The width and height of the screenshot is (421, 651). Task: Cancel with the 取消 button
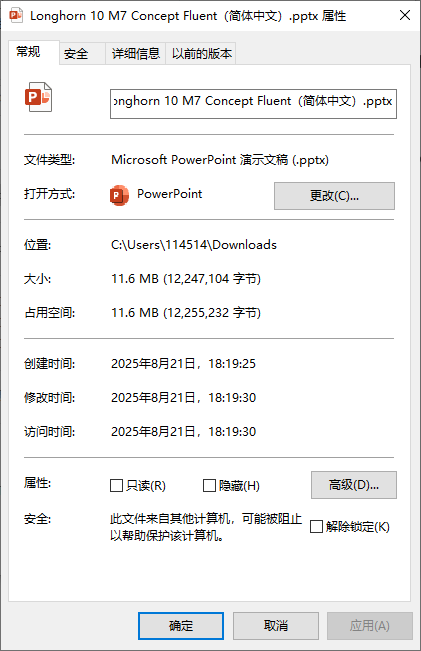(x=276, y=626)
